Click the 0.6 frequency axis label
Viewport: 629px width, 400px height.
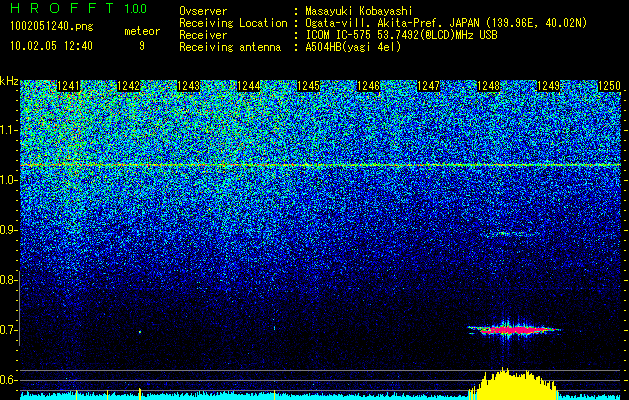(9, 380)
